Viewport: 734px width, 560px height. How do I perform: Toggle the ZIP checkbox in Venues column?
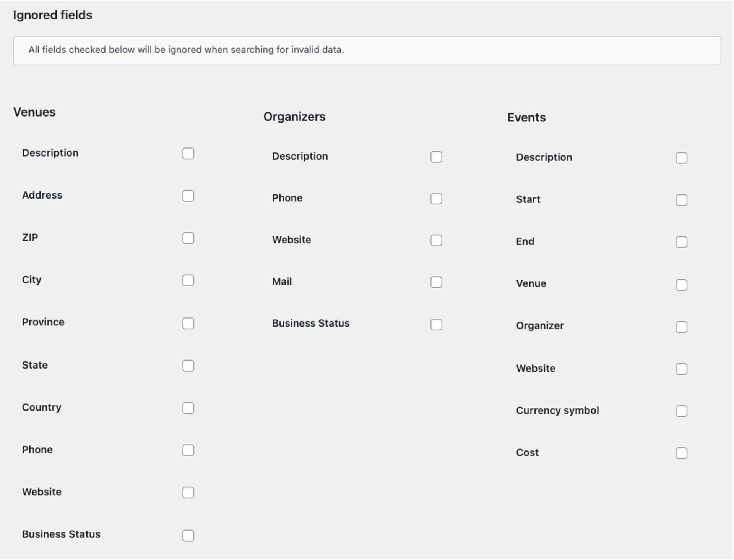188,238
